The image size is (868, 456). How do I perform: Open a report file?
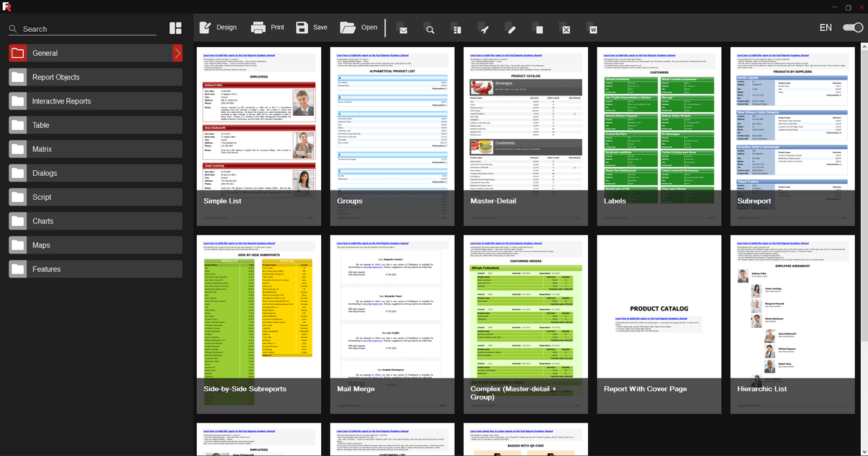point(359,28)
